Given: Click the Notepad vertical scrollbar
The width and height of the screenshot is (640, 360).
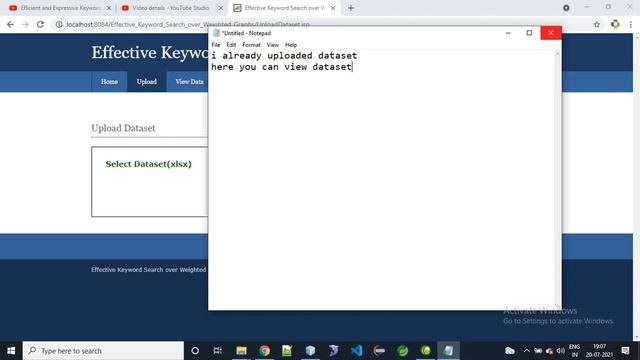Looking at the screenshot, I should [x=558, y=180].
